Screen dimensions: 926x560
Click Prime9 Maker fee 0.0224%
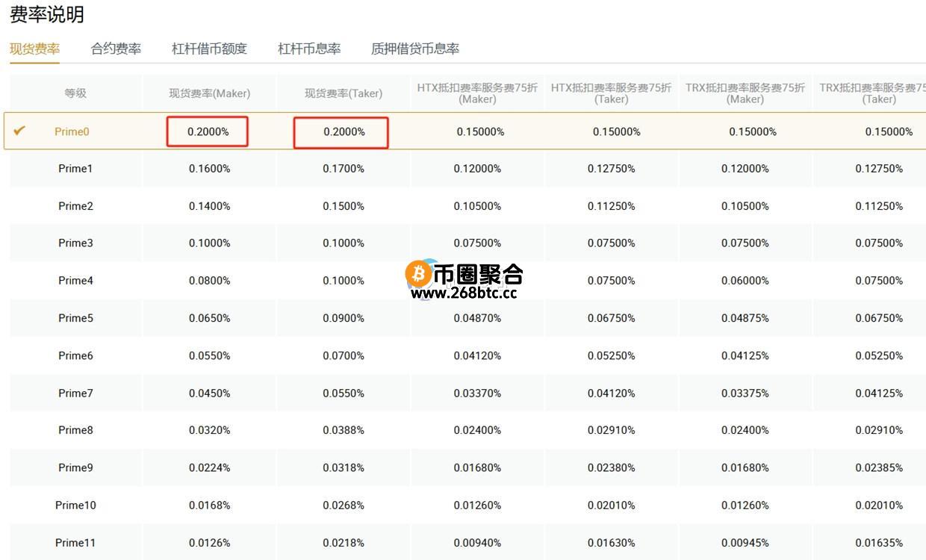click(x=209, y=467)
